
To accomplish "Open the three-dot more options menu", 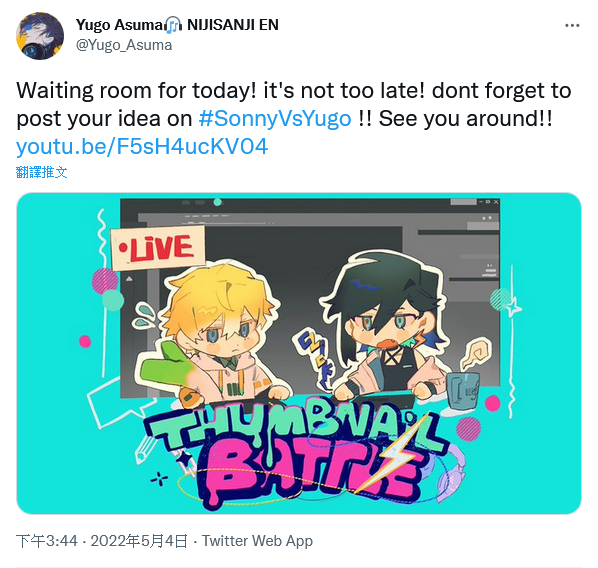I will point(572,26).
